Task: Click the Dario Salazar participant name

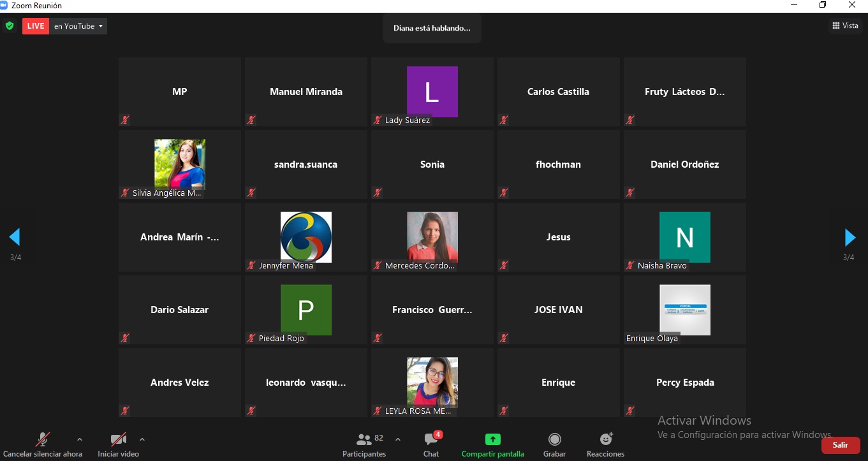Action: pos(180,310)
